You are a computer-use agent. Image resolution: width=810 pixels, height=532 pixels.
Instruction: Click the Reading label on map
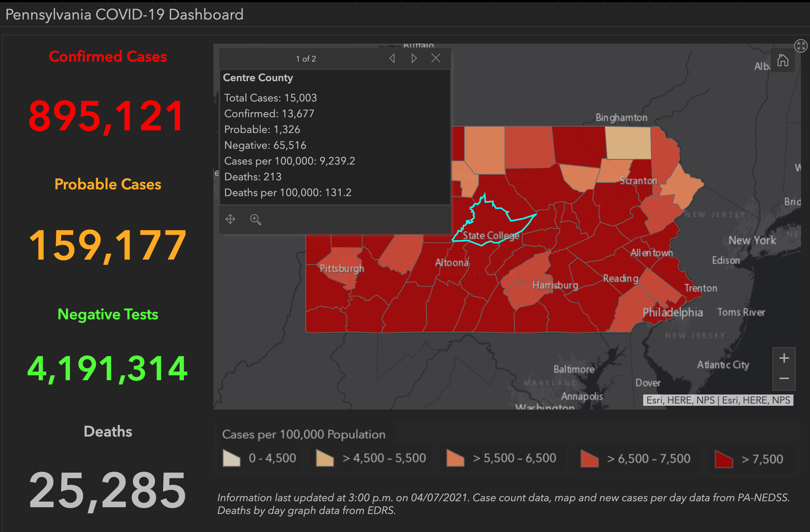pos(621,278)
